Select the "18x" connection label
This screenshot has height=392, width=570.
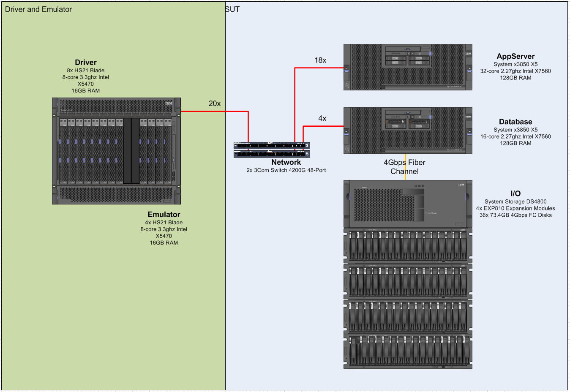click(x=320, y=60)
